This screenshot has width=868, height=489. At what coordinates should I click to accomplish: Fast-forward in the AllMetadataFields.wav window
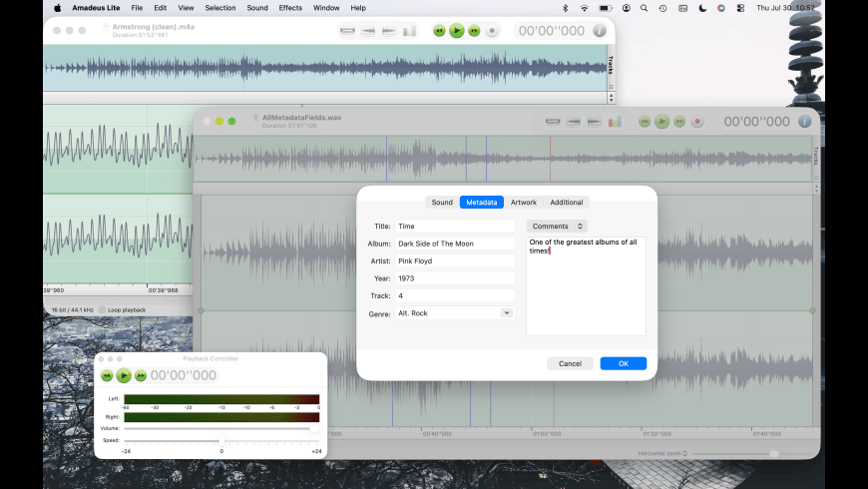pos(679,122)
